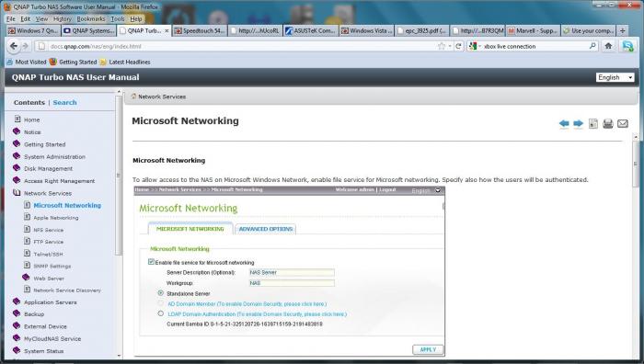The image size is (644, 364).
Task: Click the System Status book icon
Action: pos(17,350)
